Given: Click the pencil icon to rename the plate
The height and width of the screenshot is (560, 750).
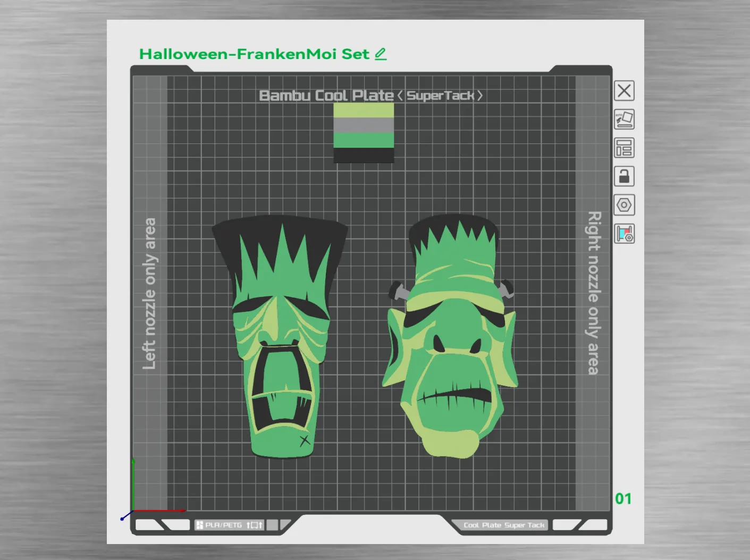Looking at the screenshot, I should coord(381,54).
